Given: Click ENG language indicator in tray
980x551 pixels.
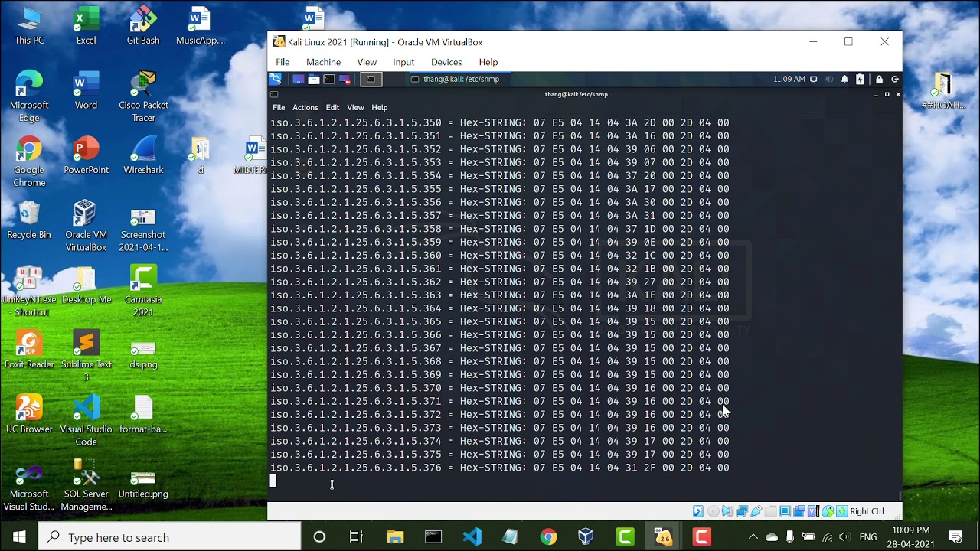Looking at the screenshot, I should (x=868, y=537).
